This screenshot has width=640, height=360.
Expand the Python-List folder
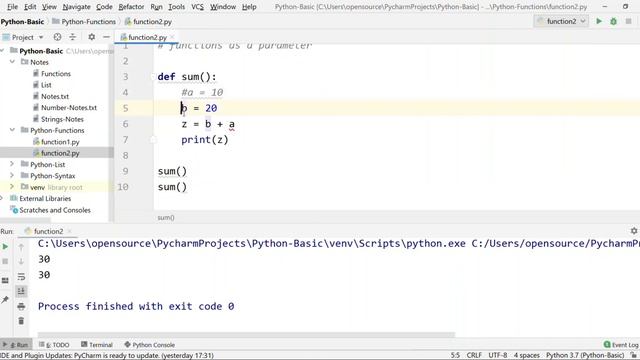tap(12, 164)
